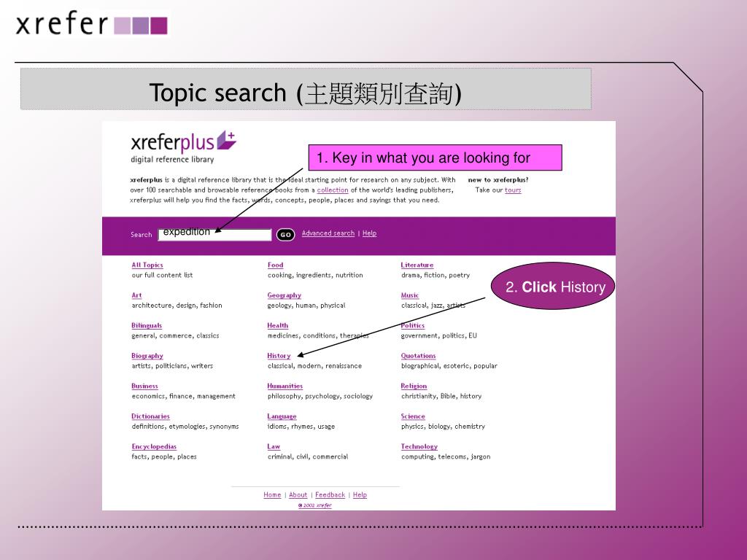
Task: Click 'artists, politicians, writers' text
Action: click(x=172, y=366)
